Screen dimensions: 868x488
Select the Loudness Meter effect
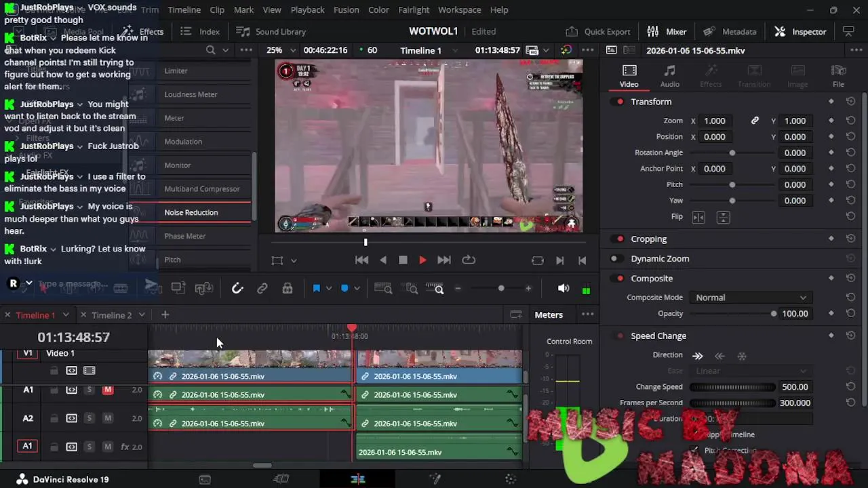click(x=190, y=94)
